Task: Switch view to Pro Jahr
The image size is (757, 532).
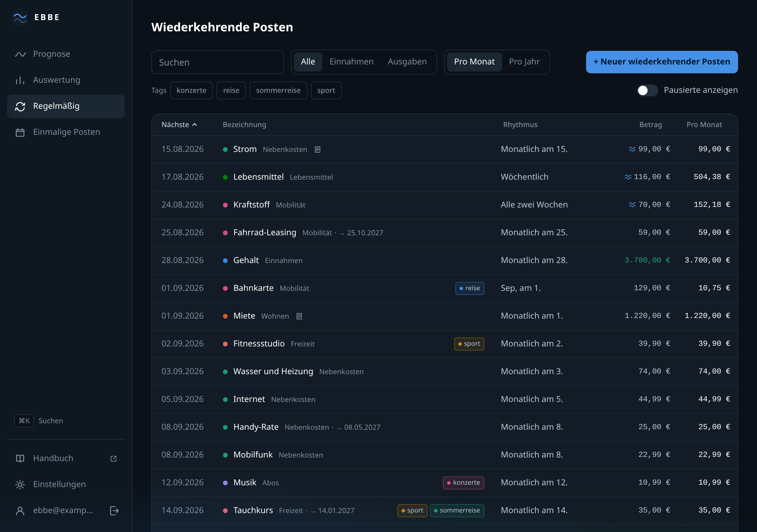Action: pos(524,62)
